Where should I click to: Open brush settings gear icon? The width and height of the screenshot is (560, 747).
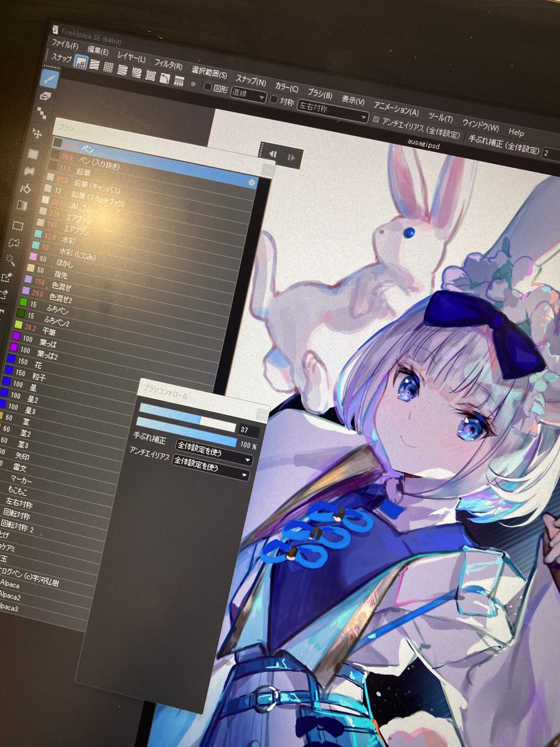pos(252,182)
